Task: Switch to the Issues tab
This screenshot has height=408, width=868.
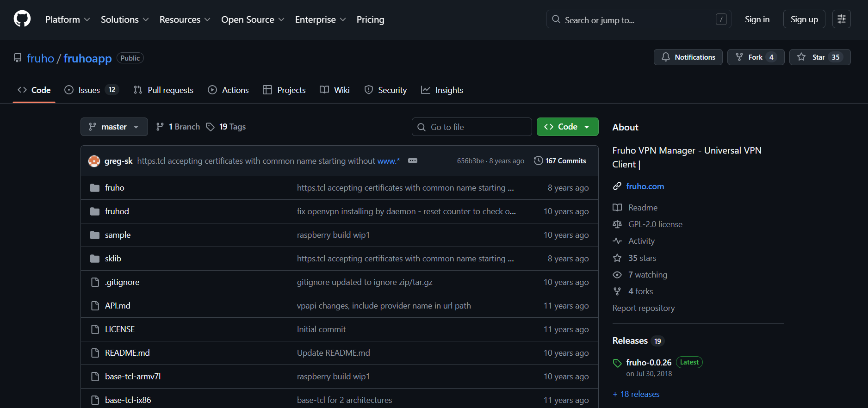Action: click(92, 90)
